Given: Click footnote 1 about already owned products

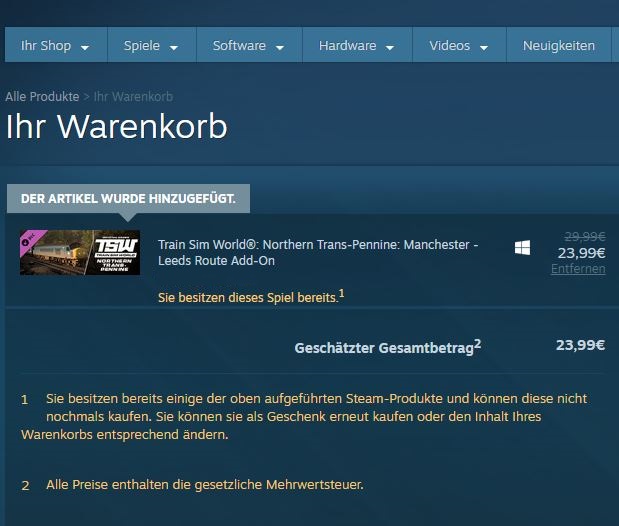Looking at the screenshot, I should 304,417.
